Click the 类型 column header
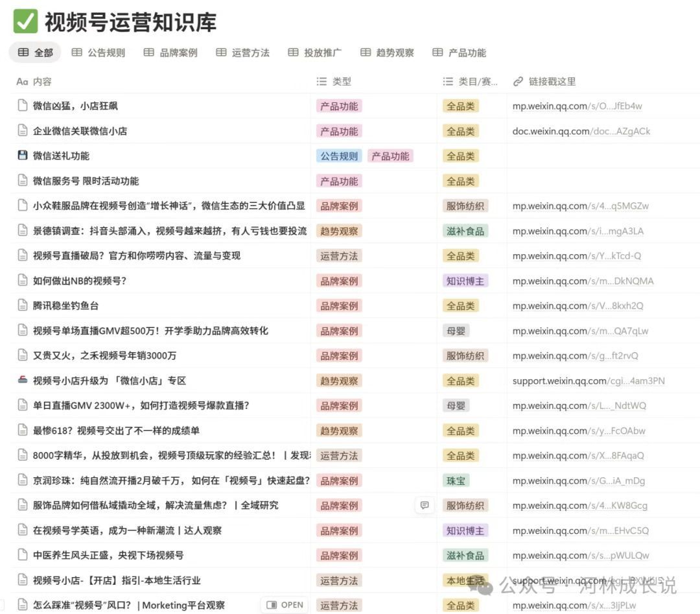The image size is (700, 614). [x=334, y=81]
